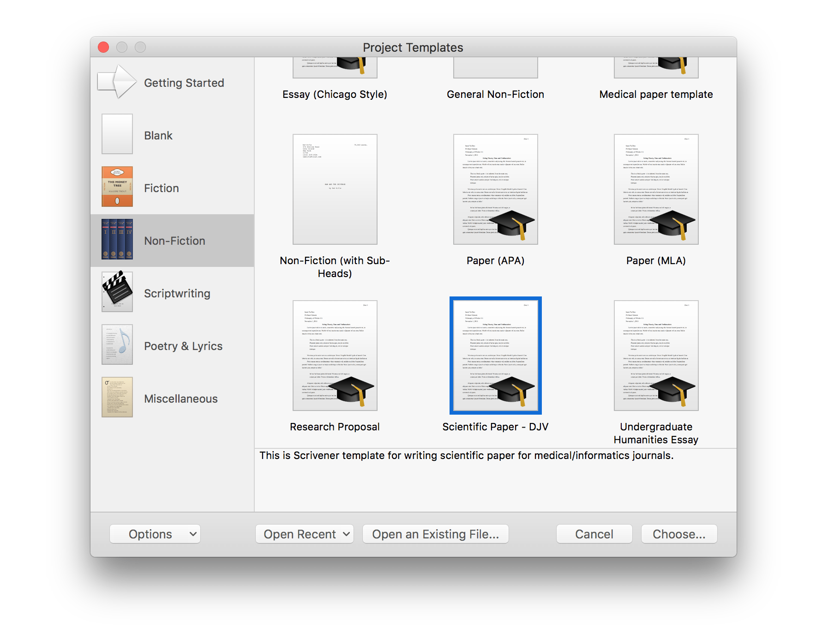The image size is (840, 640).
Task: Select the Undergraduate Humanities Essay template thumbnail
Action: 656,356
